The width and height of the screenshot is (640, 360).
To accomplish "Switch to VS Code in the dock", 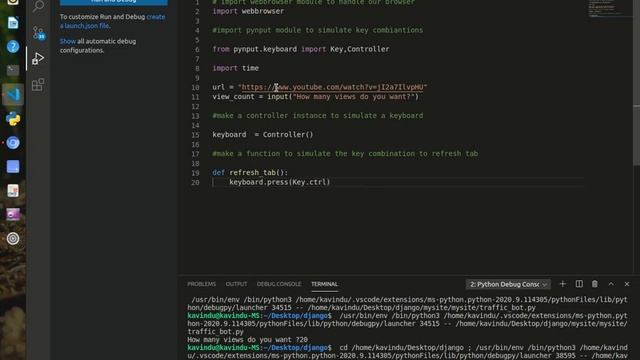I will 13,95.
